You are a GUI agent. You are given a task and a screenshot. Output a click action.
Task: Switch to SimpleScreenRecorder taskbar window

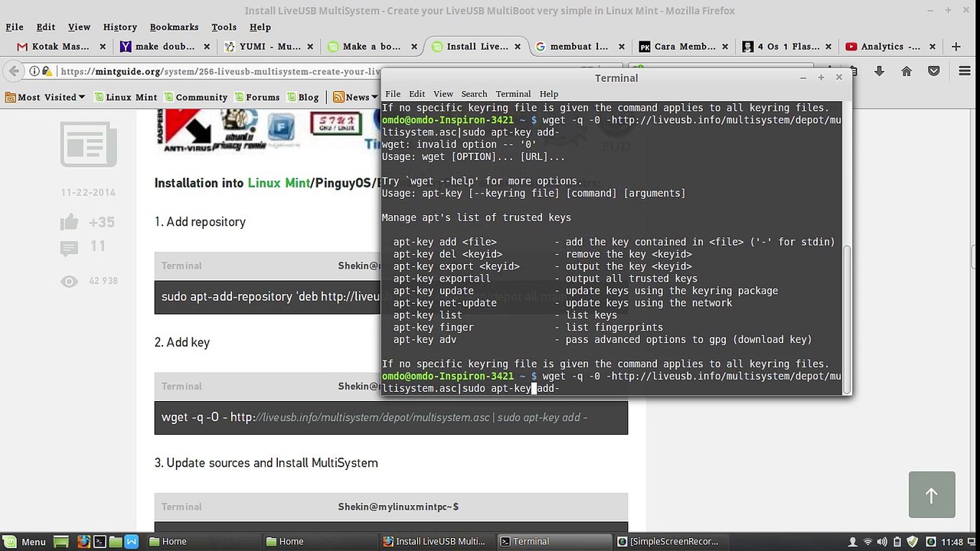[674, 541]
